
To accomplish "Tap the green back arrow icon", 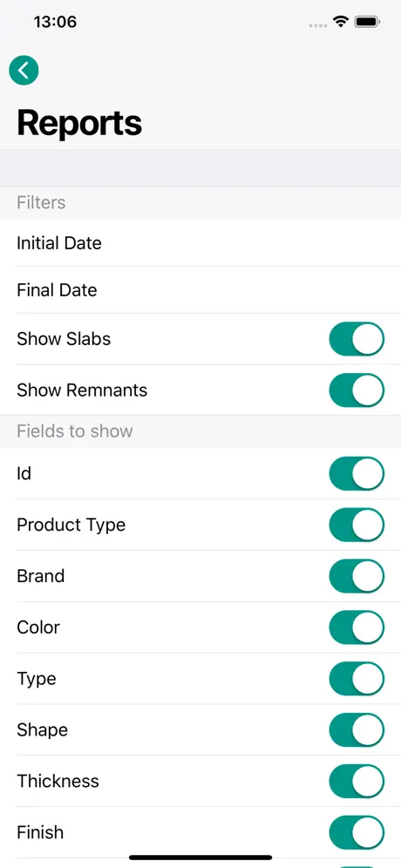I will 24,71.
